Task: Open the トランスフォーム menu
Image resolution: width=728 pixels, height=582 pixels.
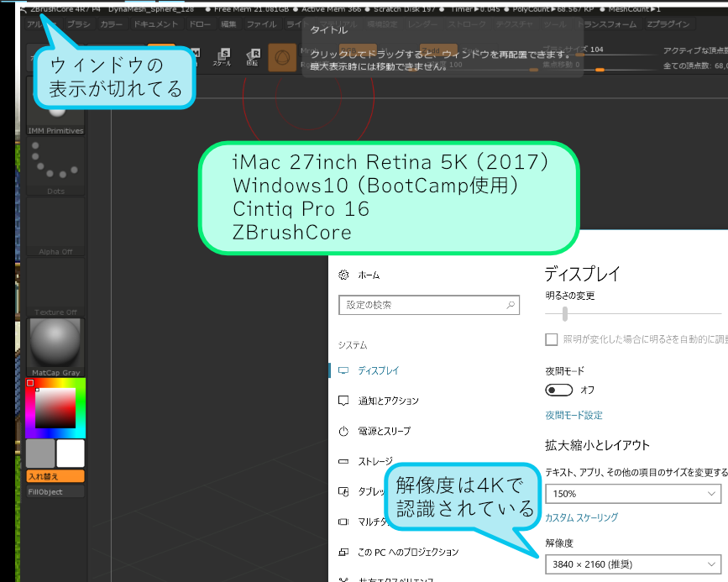Action: pyautogui.click(x=607, y=24)
